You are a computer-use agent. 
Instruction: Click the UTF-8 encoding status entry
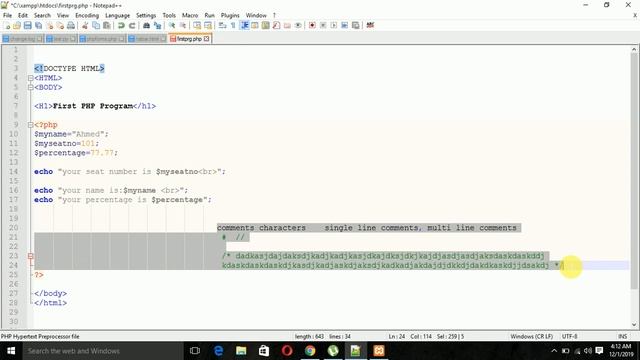569,337
